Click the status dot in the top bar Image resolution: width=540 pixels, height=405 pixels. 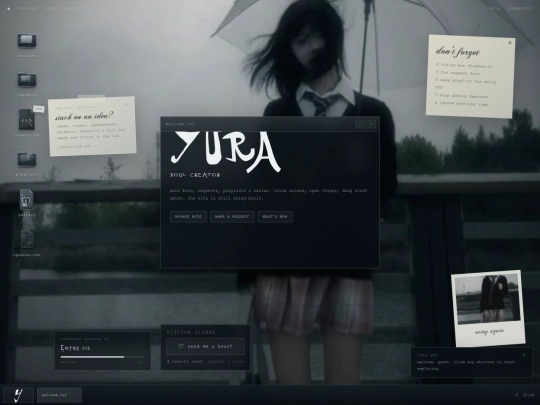(x=9, y=9)
